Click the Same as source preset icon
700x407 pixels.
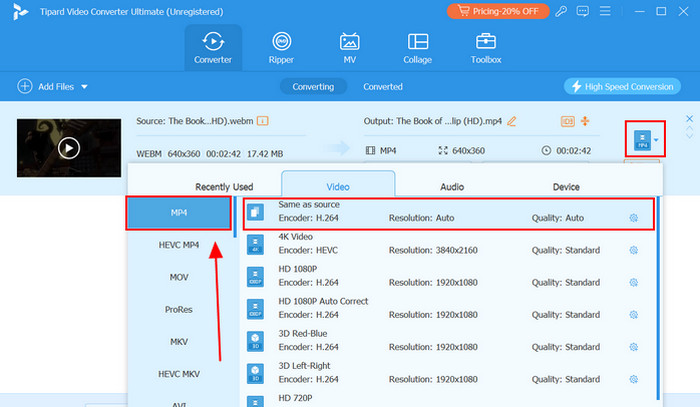(x=255, y=212)
